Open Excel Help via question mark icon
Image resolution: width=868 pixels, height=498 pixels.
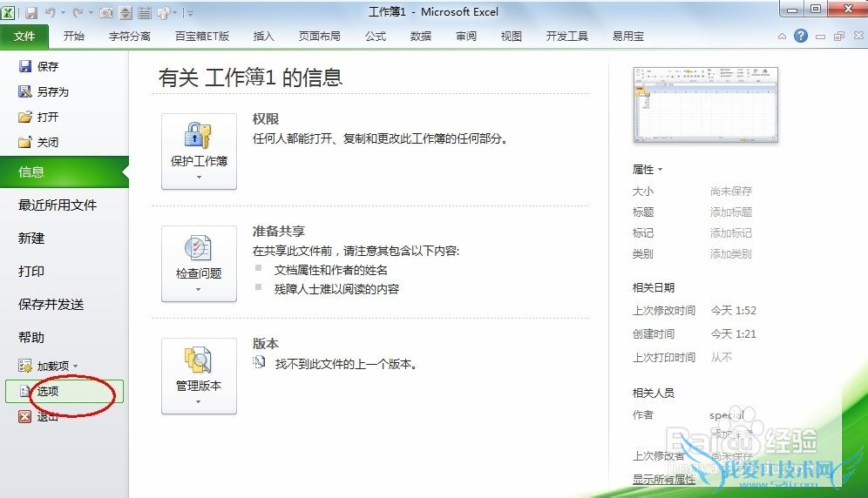pyautogui.click(x=801, y=36)
